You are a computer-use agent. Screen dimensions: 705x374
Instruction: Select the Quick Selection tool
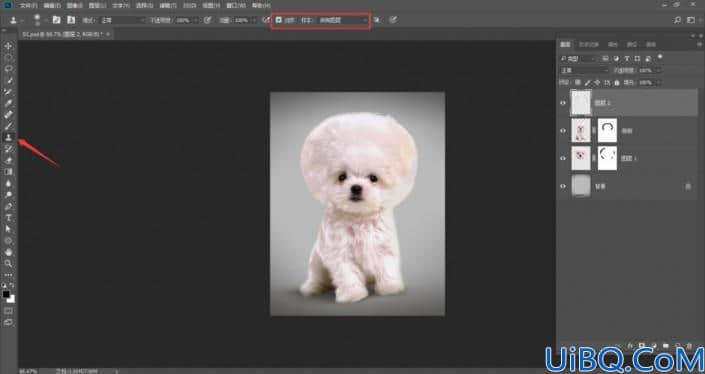[x=9, y=80]
